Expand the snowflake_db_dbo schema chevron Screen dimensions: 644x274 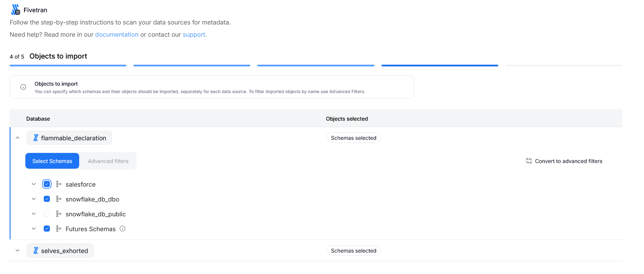[x=34, y=199]
